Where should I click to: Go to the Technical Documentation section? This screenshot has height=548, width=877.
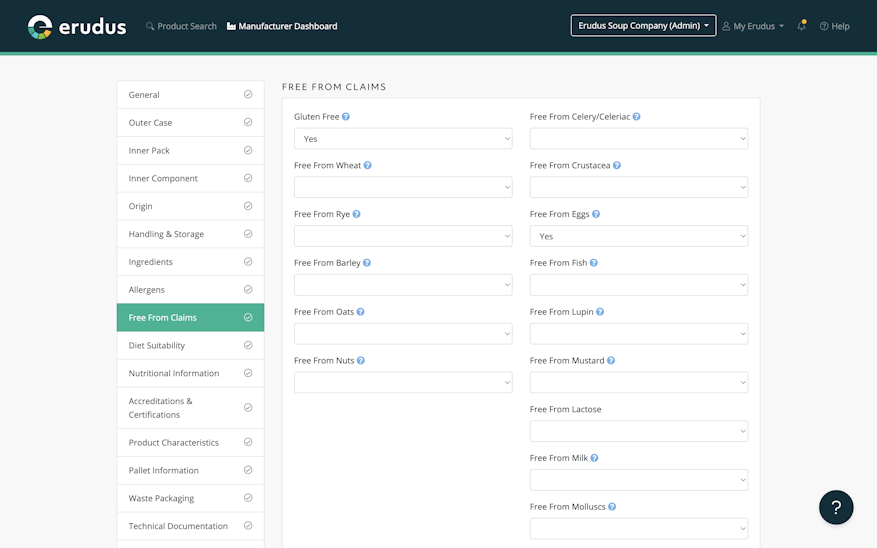point(190,526)
